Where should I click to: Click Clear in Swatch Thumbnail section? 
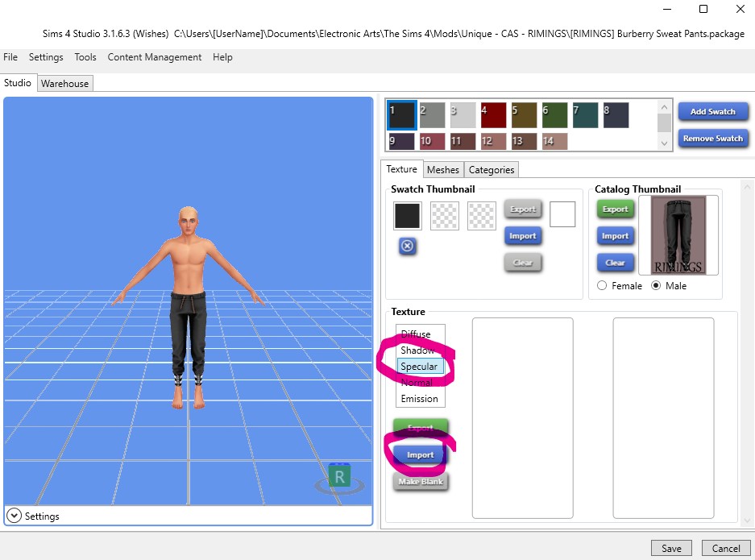[523, 263]
